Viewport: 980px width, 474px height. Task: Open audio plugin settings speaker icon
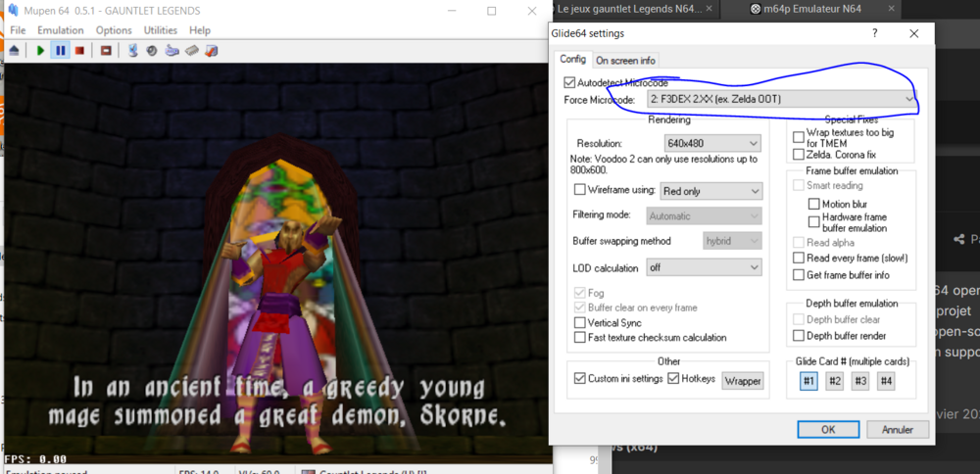(x=153, y=50)
